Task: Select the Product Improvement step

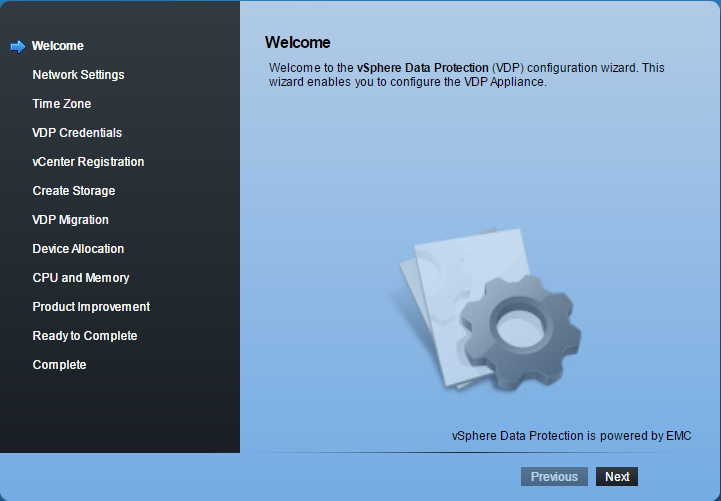Action: pos(91,307)
